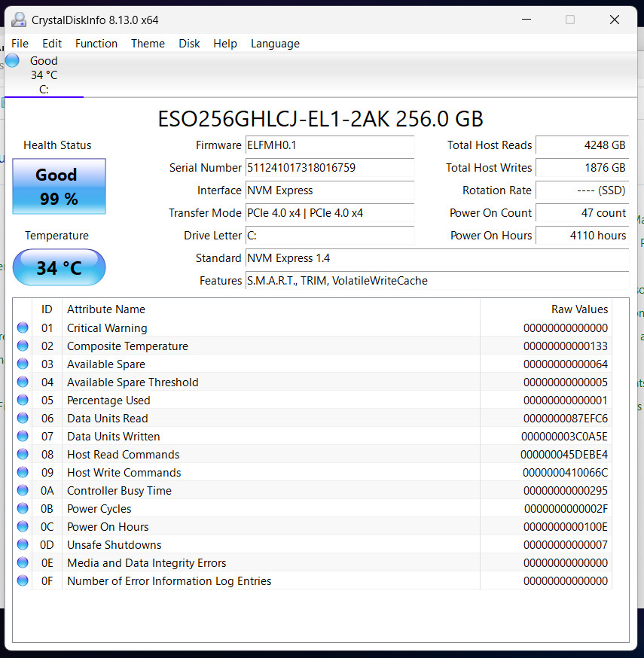Click the status orb for Data Units Read
The image size is (644, 658).
[x=23, y=418]
